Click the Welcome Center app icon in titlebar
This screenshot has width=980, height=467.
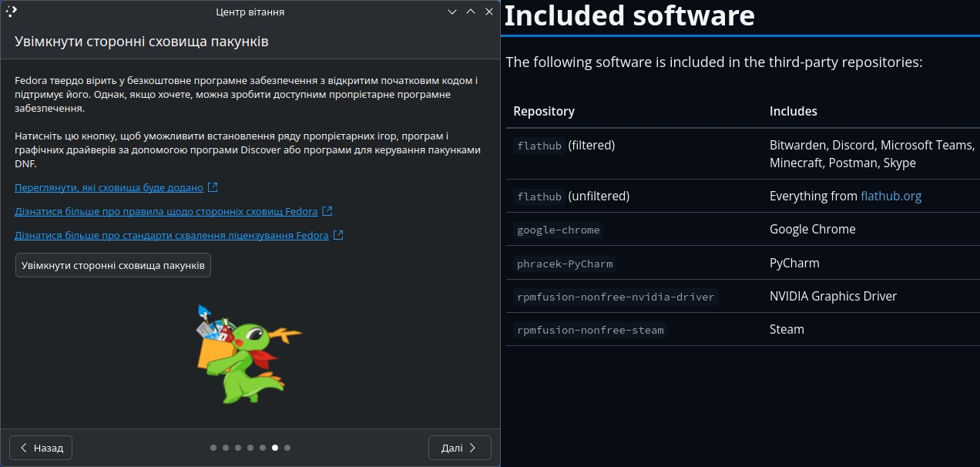coord(12,12)
